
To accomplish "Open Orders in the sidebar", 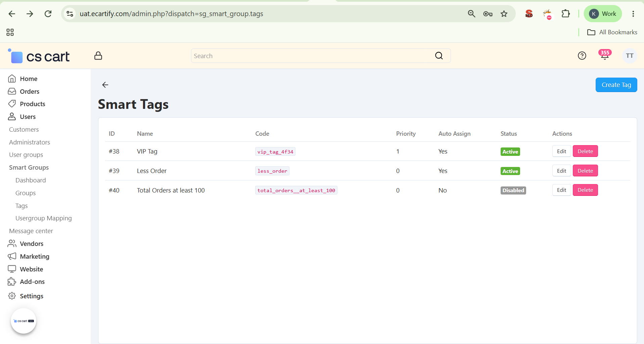I will point(24,91).
